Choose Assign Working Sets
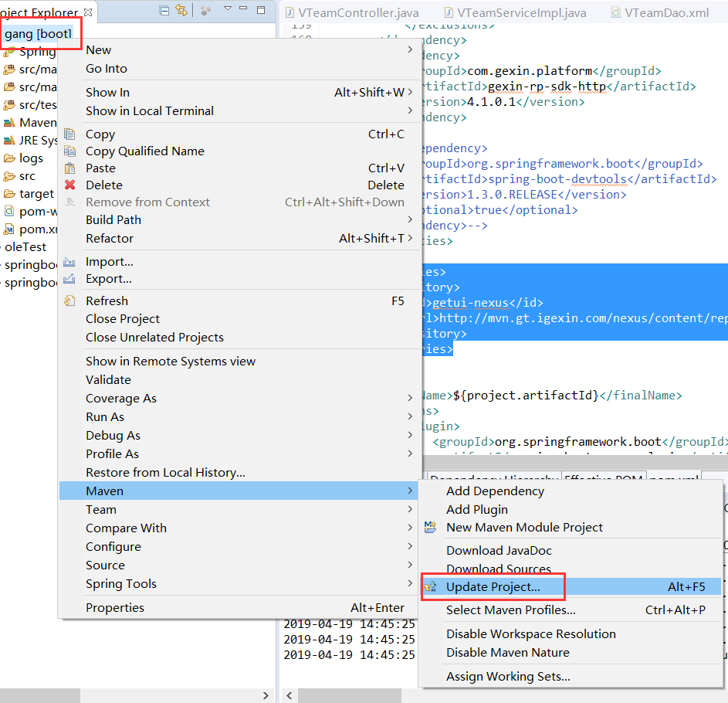 571,677
